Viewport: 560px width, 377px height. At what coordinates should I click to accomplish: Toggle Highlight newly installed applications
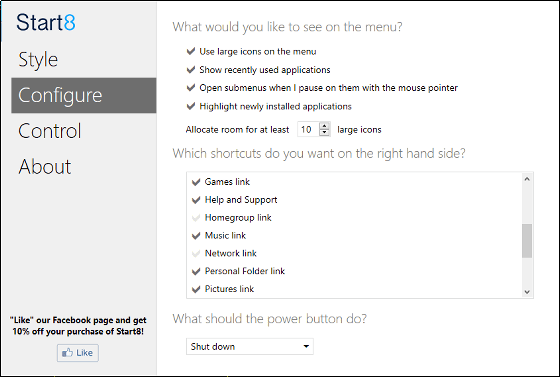(191, 106)
